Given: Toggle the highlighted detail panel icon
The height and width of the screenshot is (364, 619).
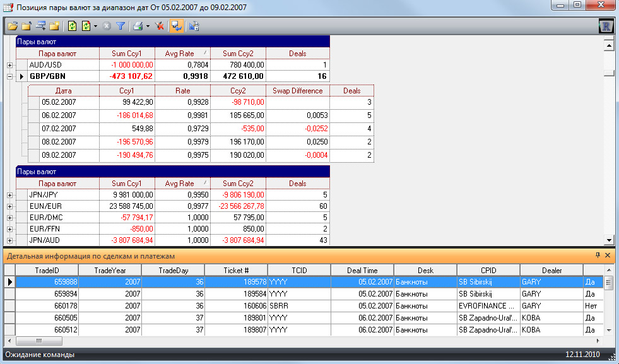Looking at the screenshot, I should click(177, 26).
